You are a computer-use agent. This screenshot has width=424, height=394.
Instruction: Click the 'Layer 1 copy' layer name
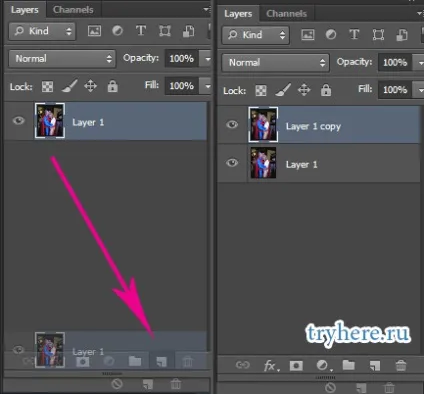point(313,127)
